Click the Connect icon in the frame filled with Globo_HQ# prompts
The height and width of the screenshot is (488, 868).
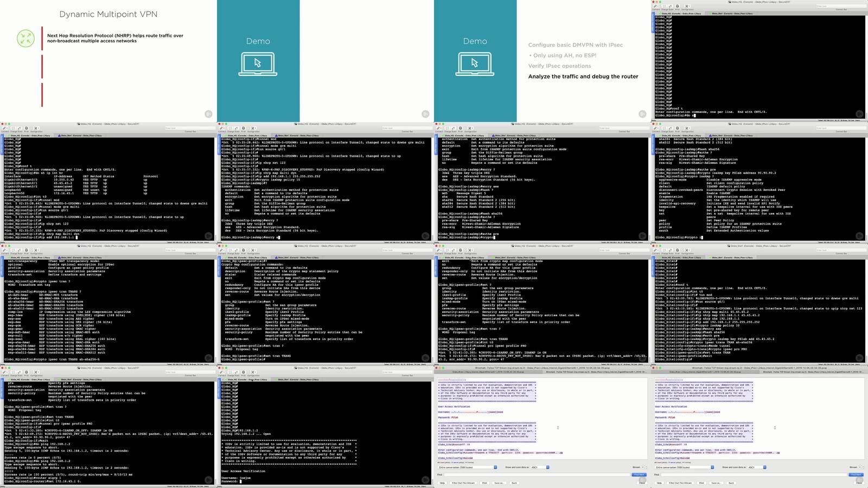click(656, 7)
